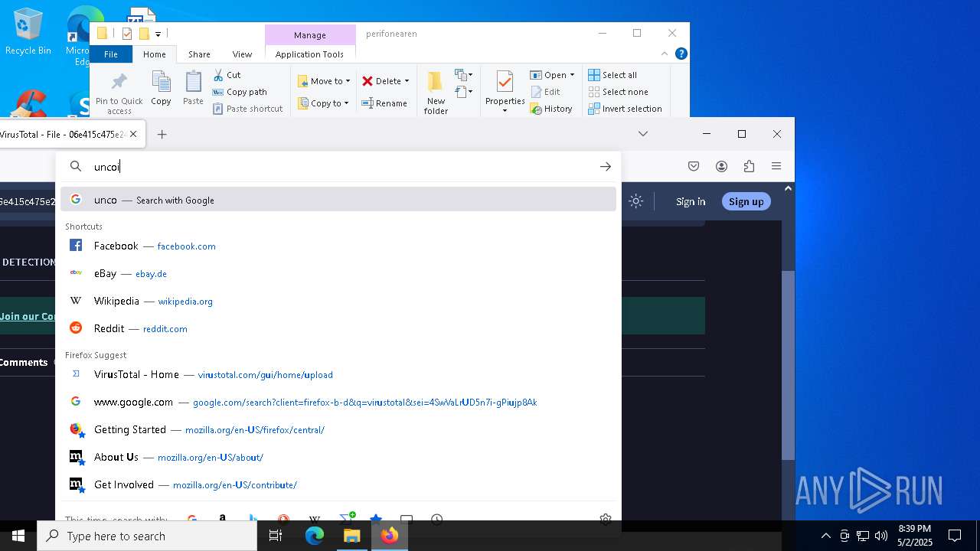Click the Save to Pocket icon

[694, 166]
